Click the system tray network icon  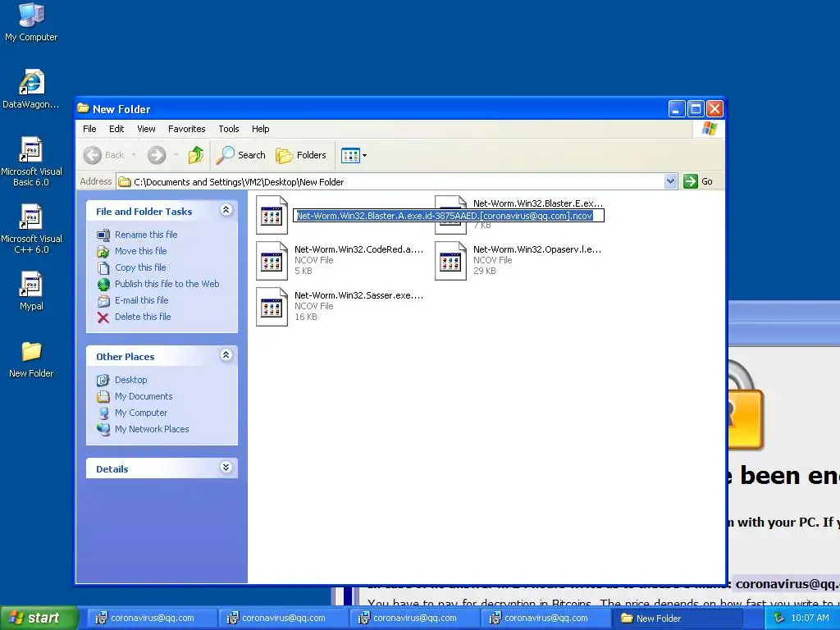(779, 618)
